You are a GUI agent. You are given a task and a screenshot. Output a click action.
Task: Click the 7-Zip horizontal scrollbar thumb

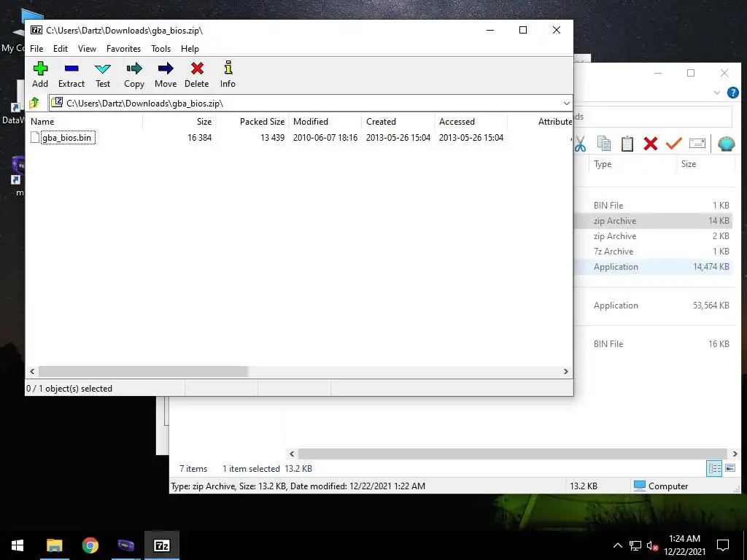pos(143,371)
